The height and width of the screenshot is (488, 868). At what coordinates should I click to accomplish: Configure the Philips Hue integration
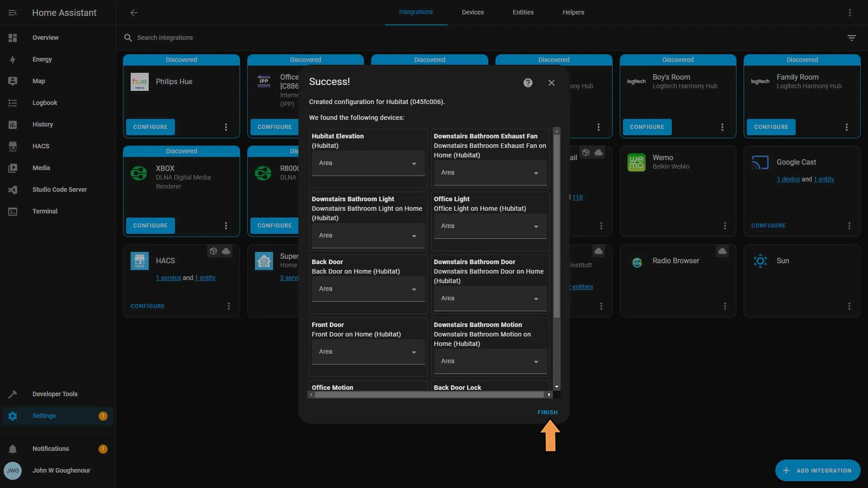[151, 127]
